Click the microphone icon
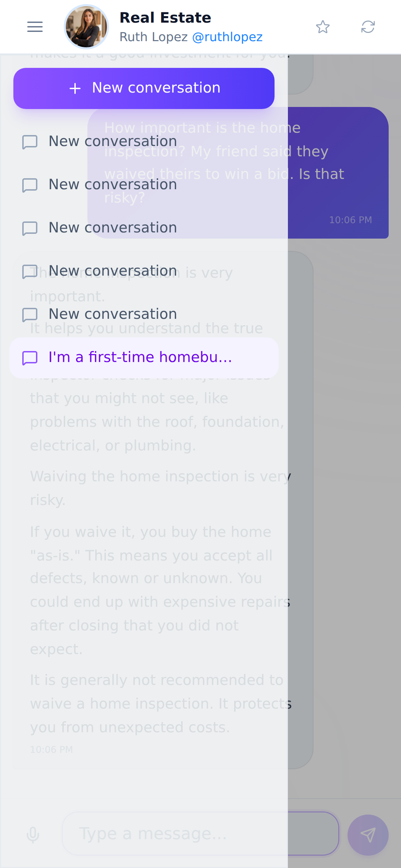The width and height of the screenshot is (401, 868). (33, 834)
